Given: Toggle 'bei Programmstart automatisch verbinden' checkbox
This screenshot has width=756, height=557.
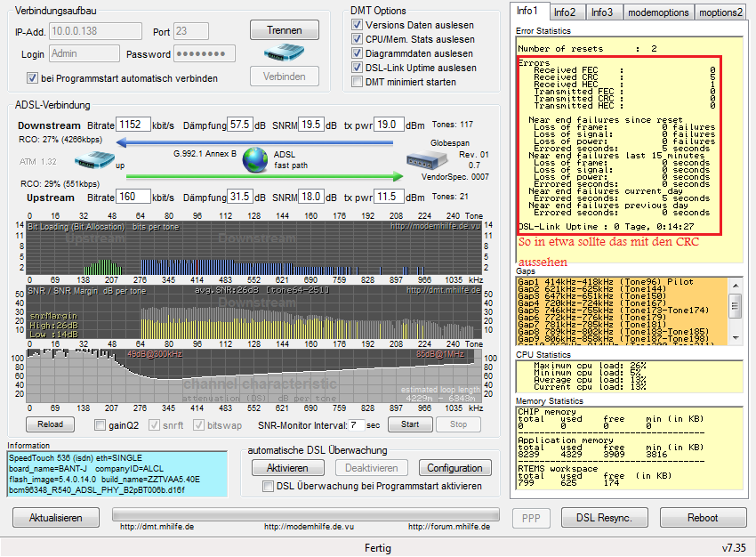Looking at the screenshot, I should pyautogui.click(x=33, y=78).
